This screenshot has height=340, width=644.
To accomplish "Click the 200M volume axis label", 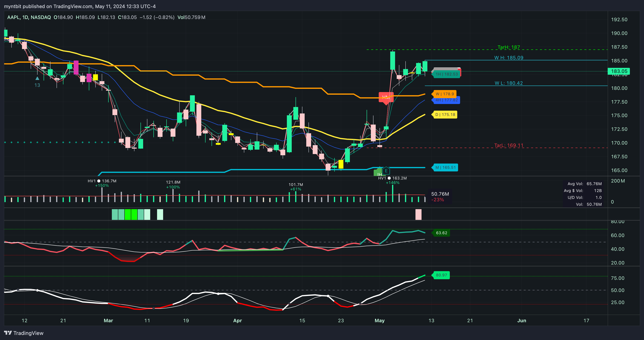I will click(618, 181).
